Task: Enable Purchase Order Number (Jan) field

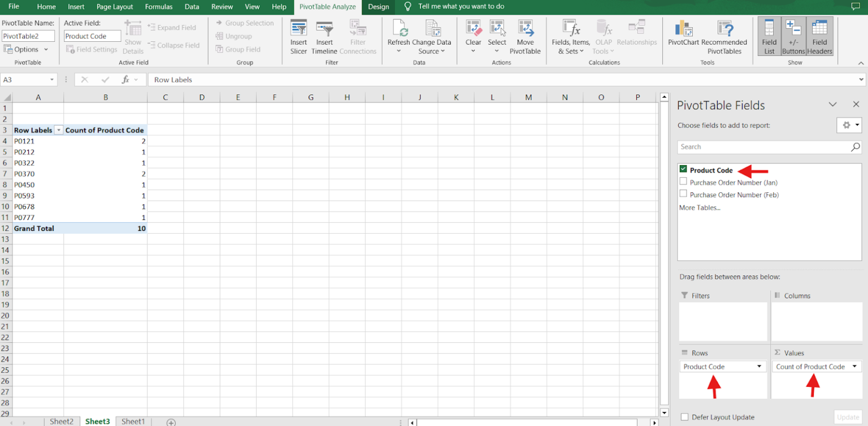Action: 683,182
